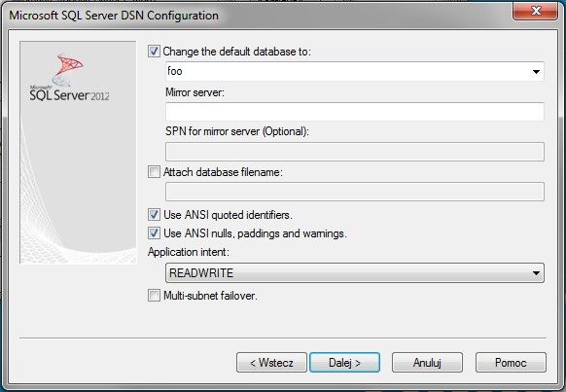Image resolution: width=566 pixels, height=392 pixels.
Task: Click the 'Application intent:' label
Action: coord(189,252)
